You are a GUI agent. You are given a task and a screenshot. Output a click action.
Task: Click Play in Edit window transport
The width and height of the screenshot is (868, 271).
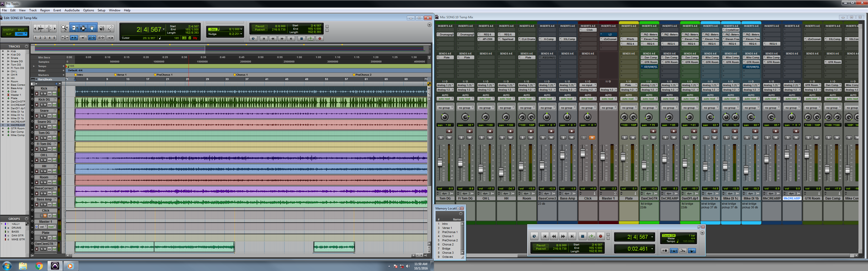pos(311,38)
